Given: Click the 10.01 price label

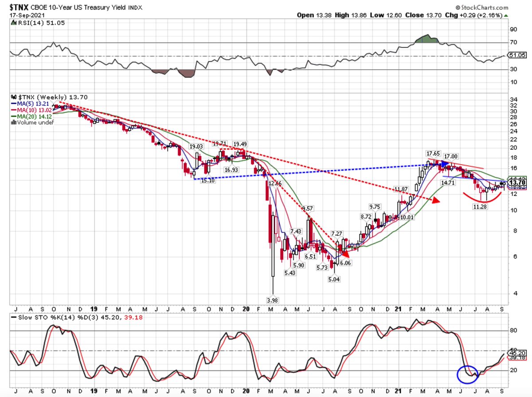Looking at the screenshot, I should click(407, 217).
